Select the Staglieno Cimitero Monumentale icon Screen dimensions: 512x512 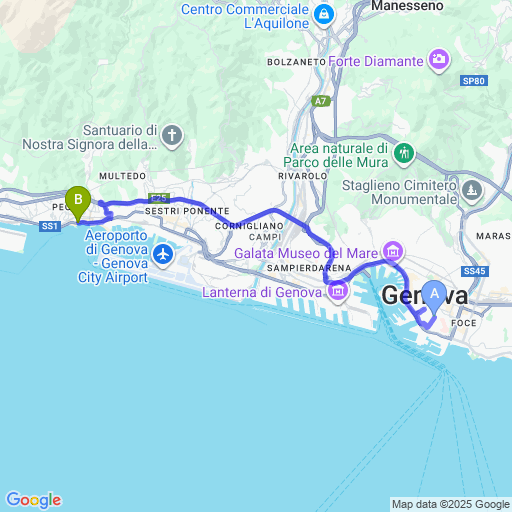(472, 191)
